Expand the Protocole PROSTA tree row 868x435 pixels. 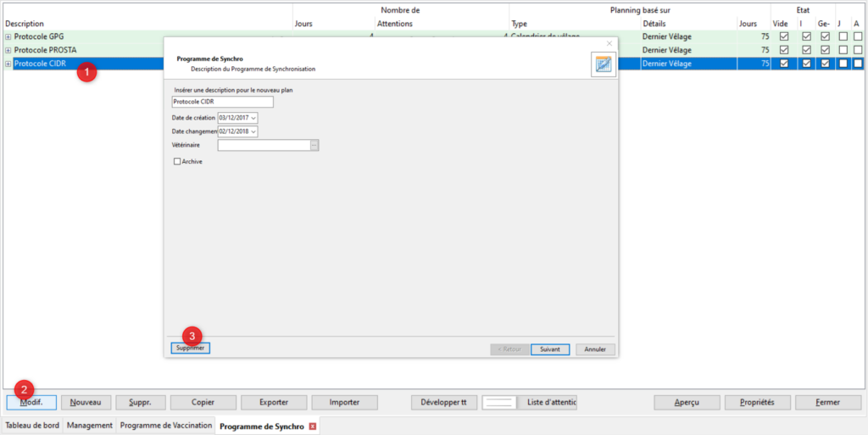[8, 50]
